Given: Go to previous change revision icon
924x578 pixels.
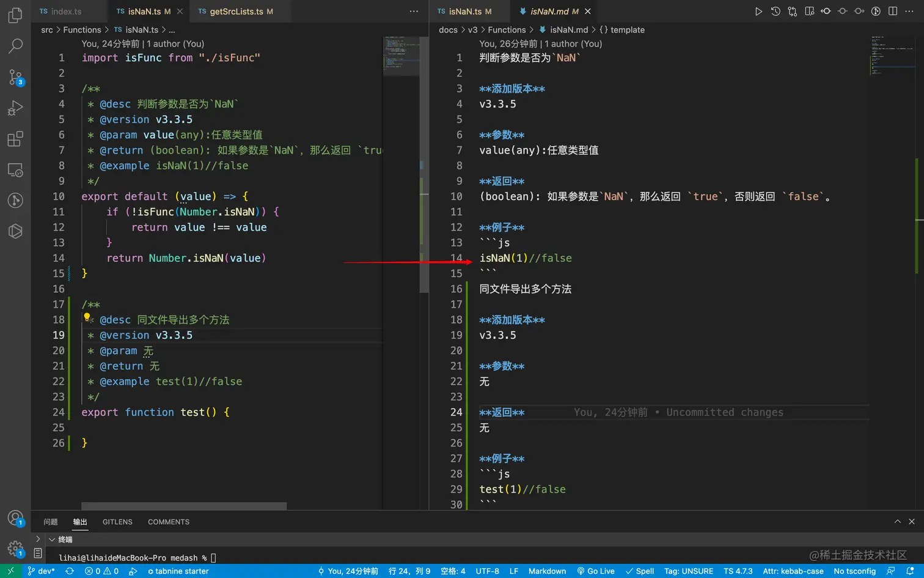Looking at the screenshot, I should (x=826, y=12).
